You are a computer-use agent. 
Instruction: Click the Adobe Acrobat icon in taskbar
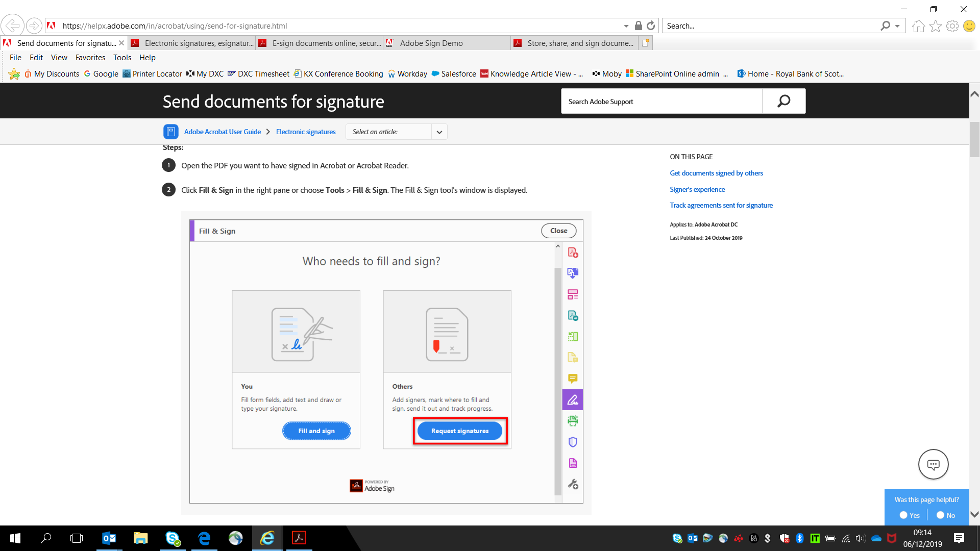pyautogui.click(x=299, y=538)
